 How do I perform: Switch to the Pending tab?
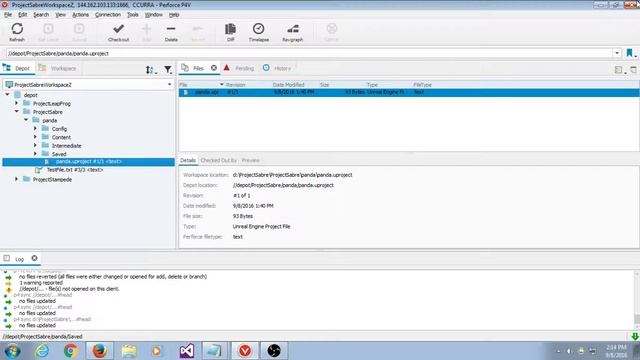pyautogui.click(x=239, y=68)
